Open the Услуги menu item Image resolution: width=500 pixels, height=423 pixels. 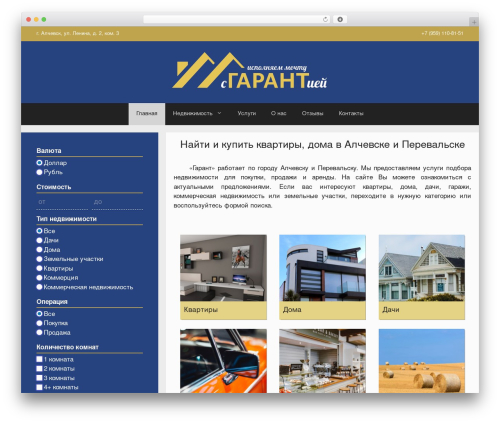coord(247,113)
